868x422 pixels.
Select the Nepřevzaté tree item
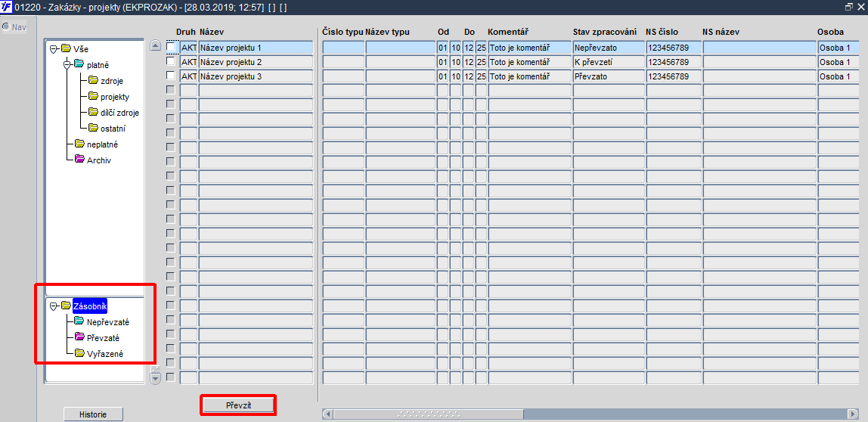pos(108,321)
